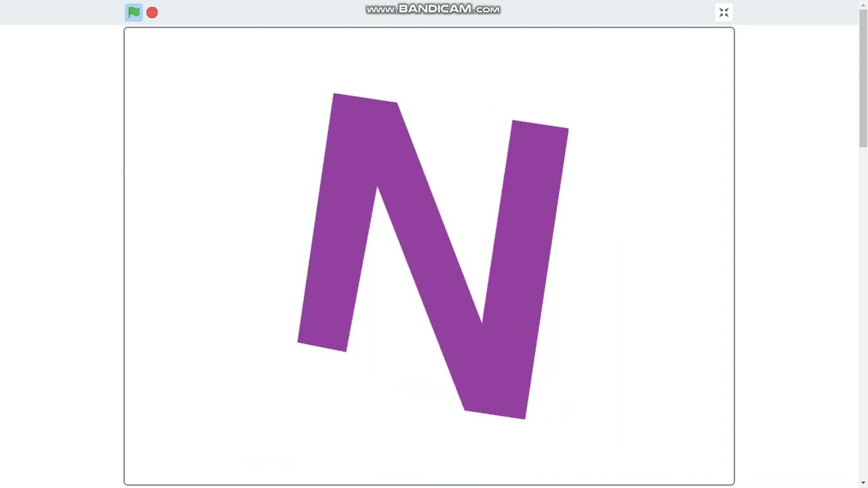The image size is (868, 488).
Task: Click the scrollbar up arrow
Action: pyautogui.click(x=863, y=3)
